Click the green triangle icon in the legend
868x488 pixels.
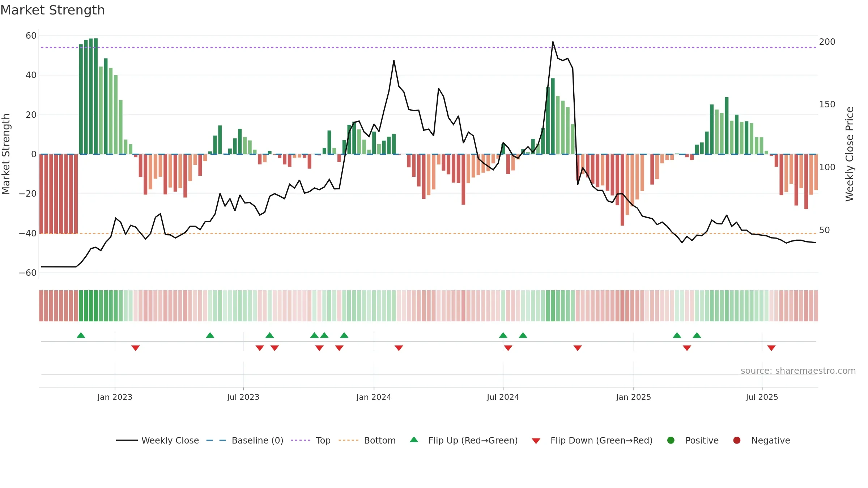tap(414, 440)
